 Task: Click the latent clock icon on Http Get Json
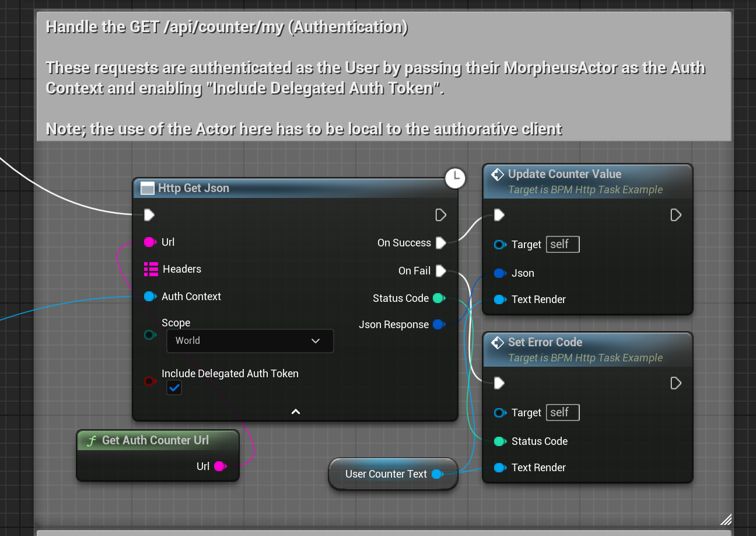[x=455, y=178]
